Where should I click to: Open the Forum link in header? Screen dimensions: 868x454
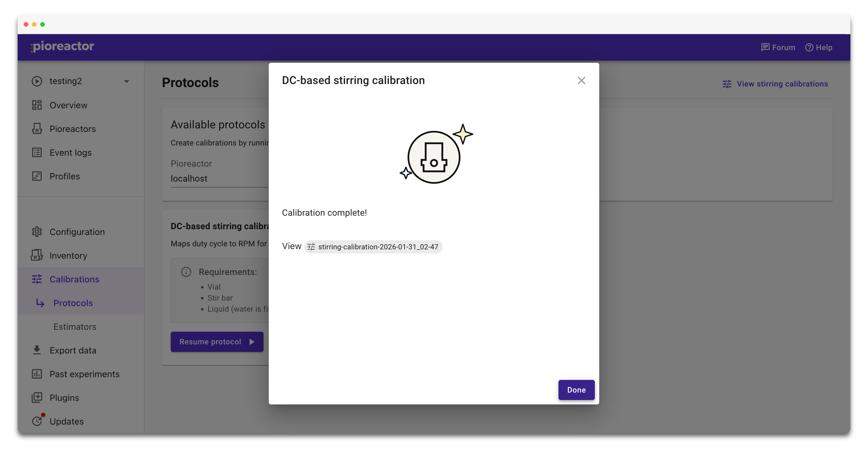pyautogui.click(x=778, y=48)
